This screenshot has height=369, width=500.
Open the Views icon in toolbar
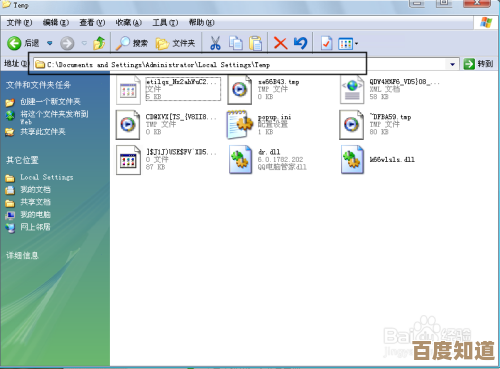click(x=345, y=44)
